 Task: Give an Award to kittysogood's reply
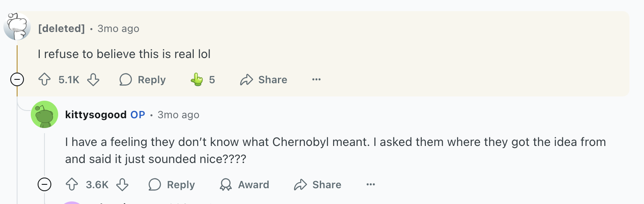[x=244, y=185]
